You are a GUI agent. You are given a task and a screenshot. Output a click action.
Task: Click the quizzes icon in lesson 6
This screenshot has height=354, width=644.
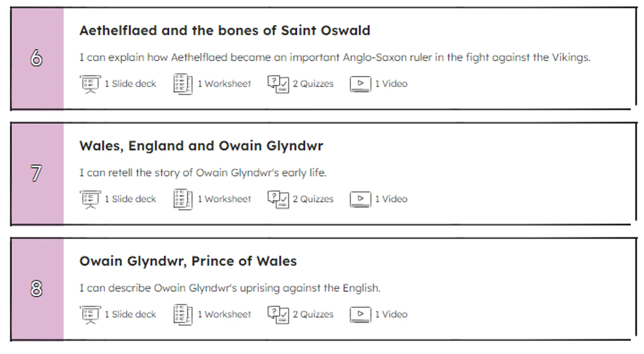tap(278, 84)
